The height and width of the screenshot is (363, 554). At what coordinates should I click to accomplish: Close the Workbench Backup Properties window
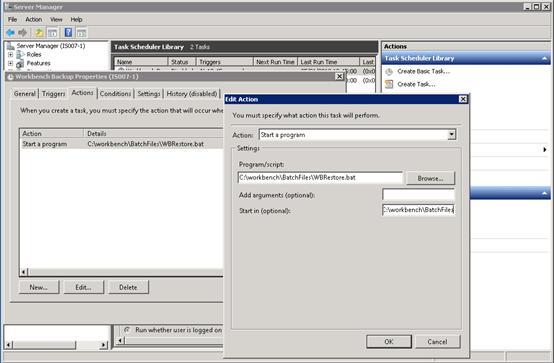(x=339, y=77)
